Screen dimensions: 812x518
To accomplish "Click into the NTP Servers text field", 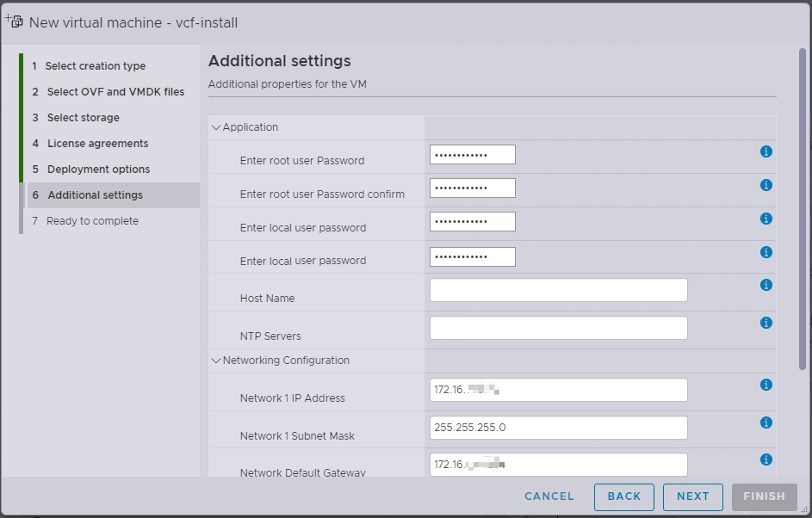I will (x=558, y=328).
